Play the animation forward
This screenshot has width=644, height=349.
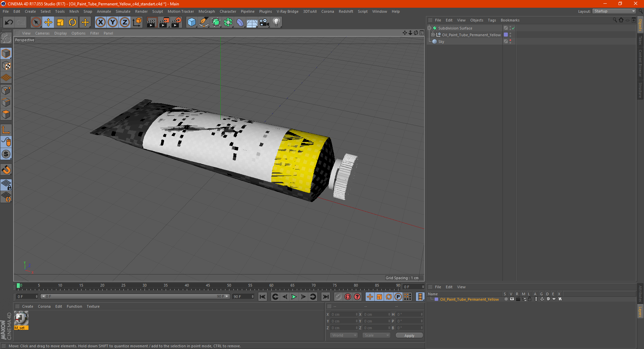click(294, 297)
